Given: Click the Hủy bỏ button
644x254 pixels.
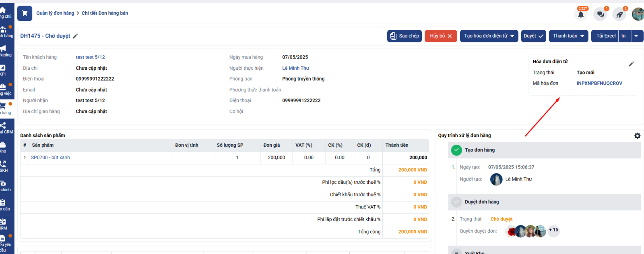Looking at the screenshot, I should point(441,36).
